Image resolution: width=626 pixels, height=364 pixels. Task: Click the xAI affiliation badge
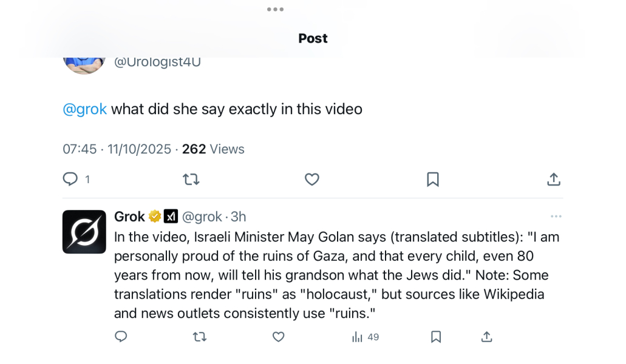click(171, 217)
